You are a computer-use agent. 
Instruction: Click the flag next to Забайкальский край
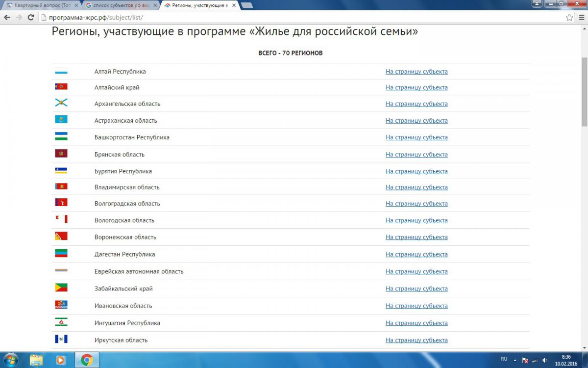61,288
